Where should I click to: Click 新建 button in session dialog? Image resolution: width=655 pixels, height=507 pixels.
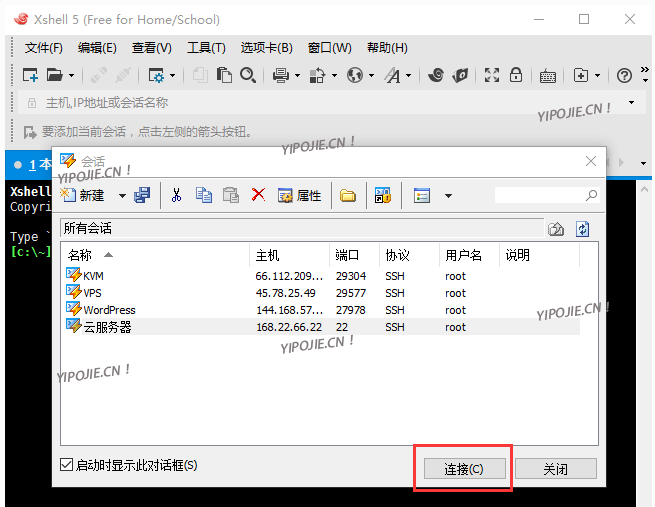point(82,195)
